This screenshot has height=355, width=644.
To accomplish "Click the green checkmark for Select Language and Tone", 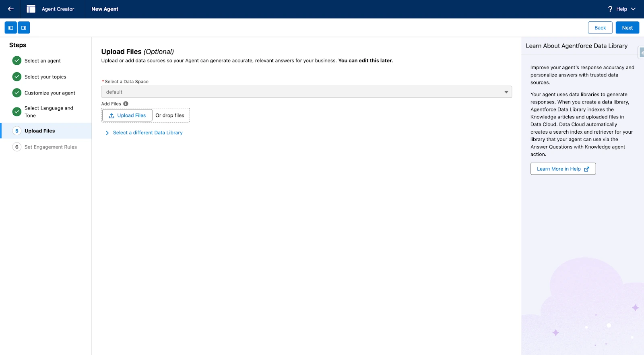I will pyautogui.click(x=17, y=111).
